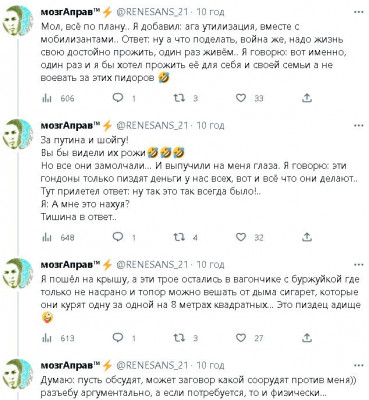Retweet the first tweet with 3 retweets

click(x=179, y=98)
